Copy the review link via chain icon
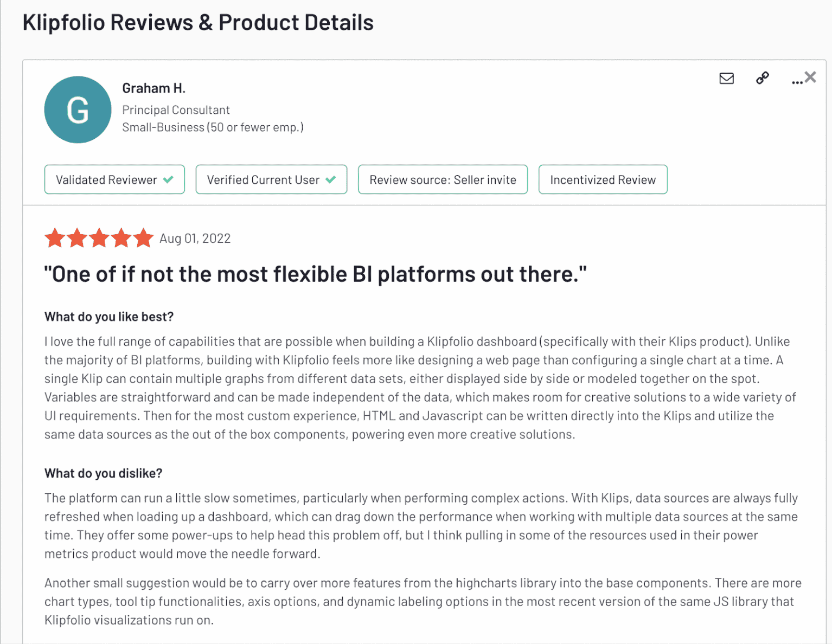 click(x=761, y=78)
